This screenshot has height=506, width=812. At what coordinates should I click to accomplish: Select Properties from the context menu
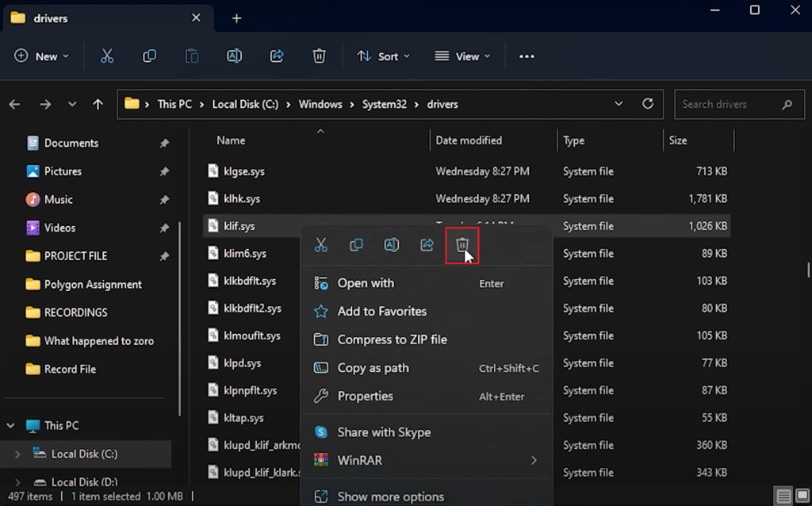pyautogui.click(x=365, y=396)
